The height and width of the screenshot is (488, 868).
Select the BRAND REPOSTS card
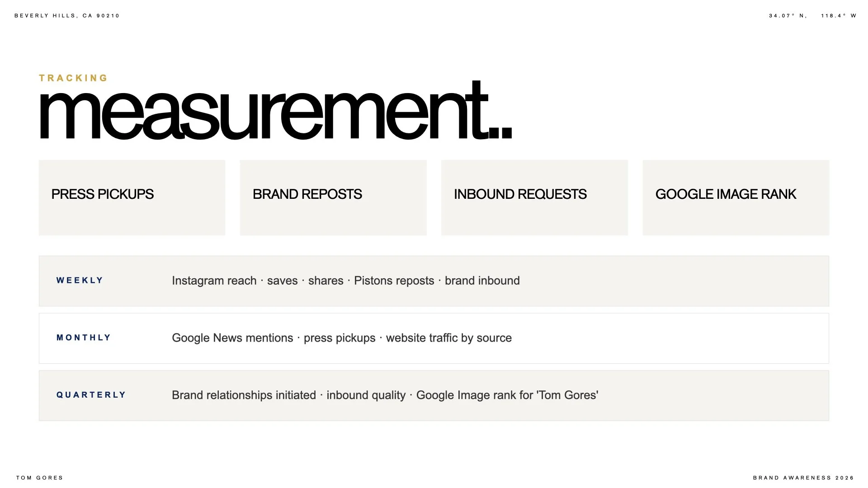click(x=333, y=197)
